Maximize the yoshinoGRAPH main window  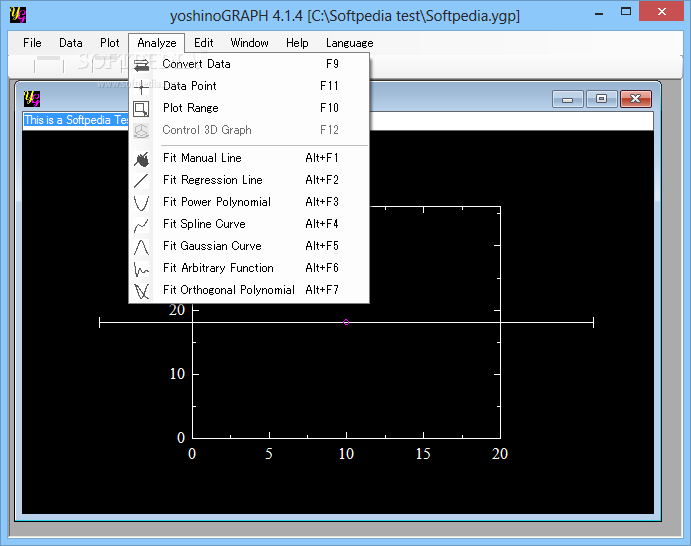pyautogui.click(x=626, y=12)
